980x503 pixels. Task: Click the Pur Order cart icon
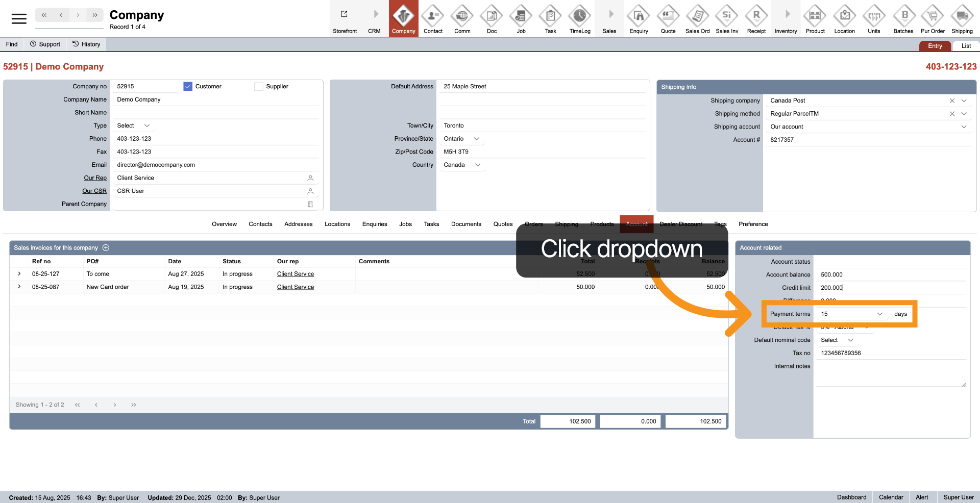point(933,16)
